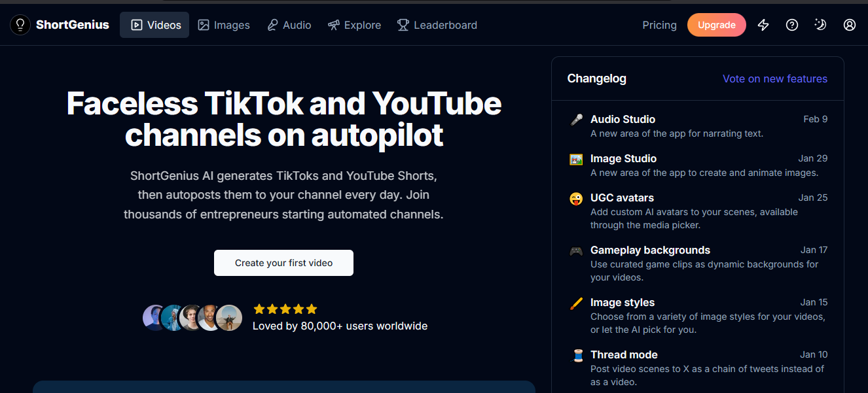
Task: Click the ShortGenius lightbulb logo icon
Action: click(20, 25)
